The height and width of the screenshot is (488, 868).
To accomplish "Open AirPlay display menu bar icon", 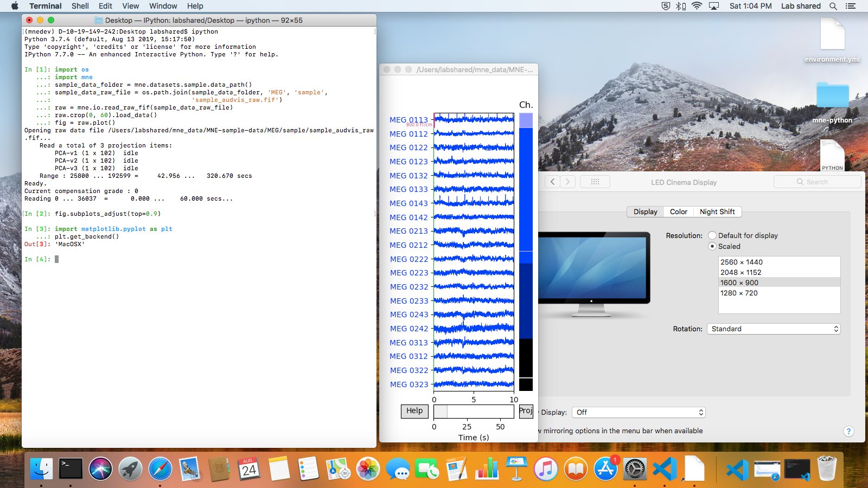I will (714, 6).
